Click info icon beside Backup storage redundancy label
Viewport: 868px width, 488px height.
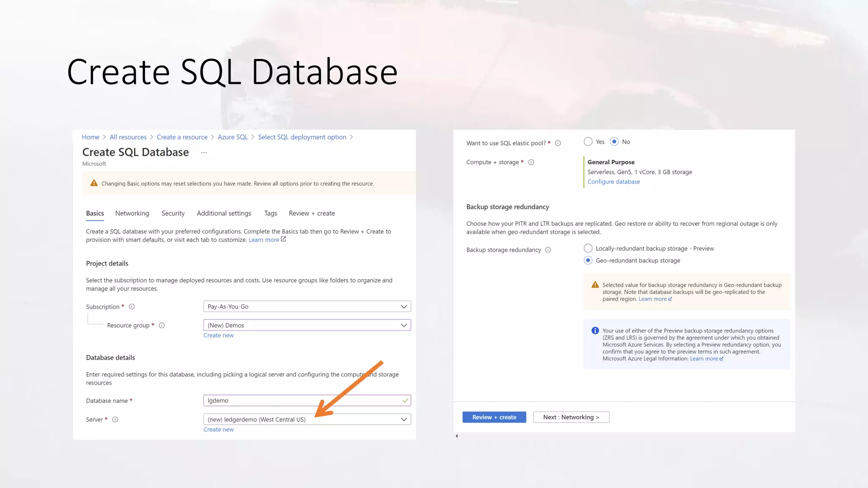(548, 250)
